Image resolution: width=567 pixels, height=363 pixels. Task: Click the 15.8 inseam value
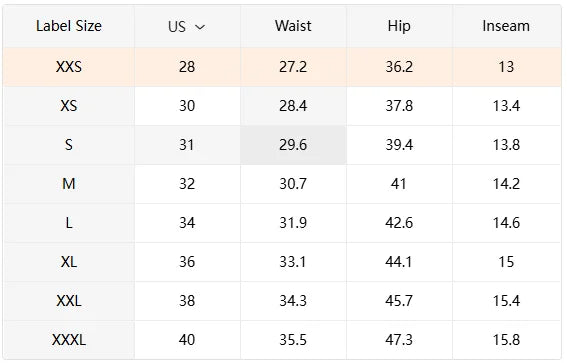506,340
